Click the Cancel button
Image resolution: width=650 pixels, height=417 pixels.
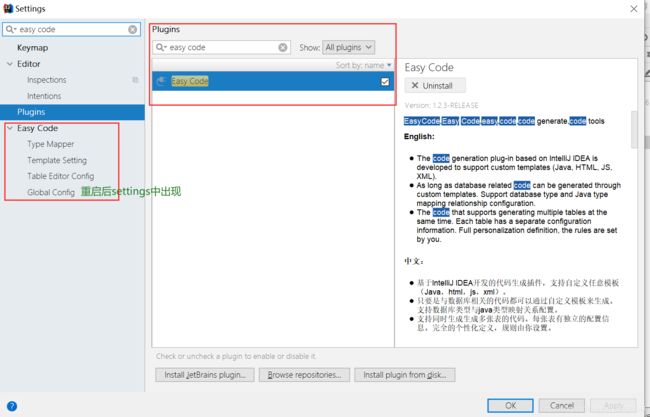(562, 405)
